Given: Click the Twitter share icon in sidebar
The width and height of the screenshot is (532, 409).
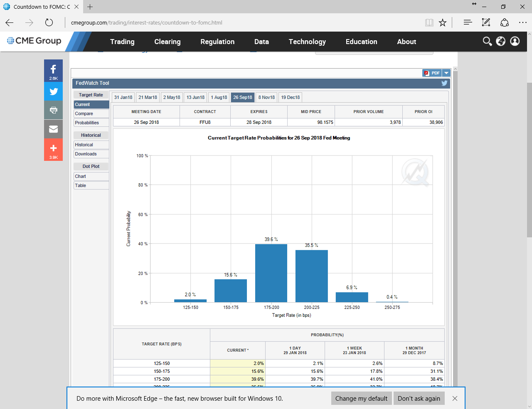Looking at the screenshot, I should (53, 91).
